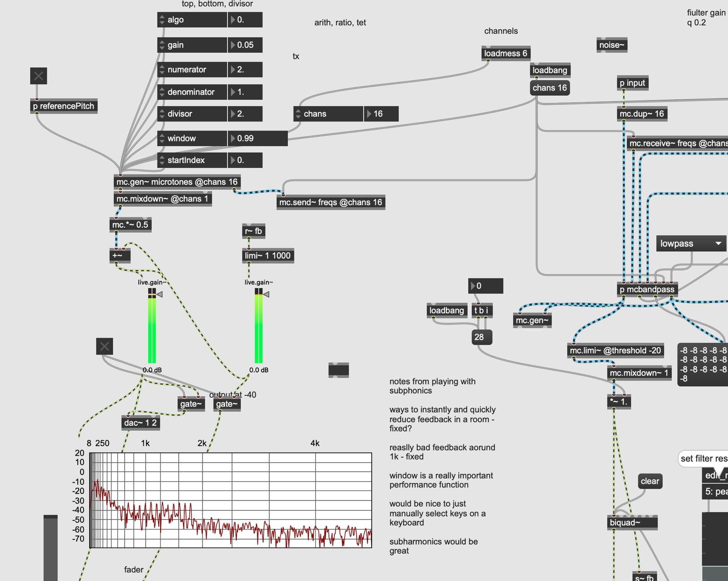Select the p mcbandpass subpatcher object

(647, 290)
